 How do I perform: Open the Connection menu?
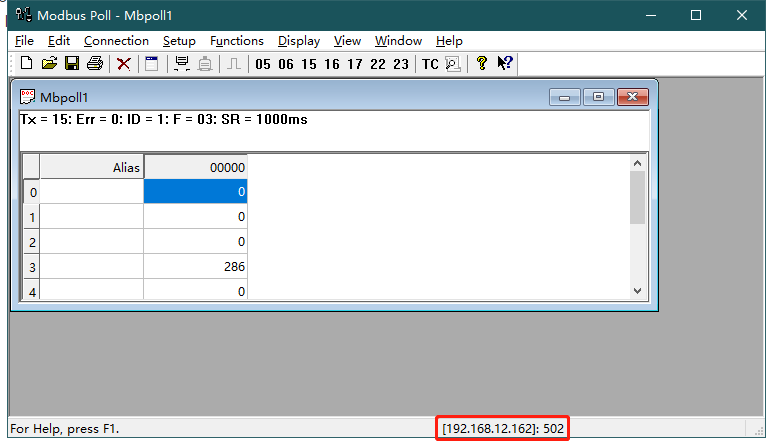(x=116, y=41)
